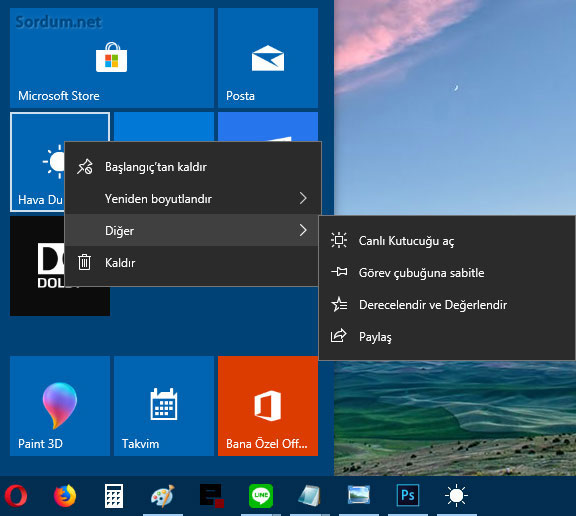The image size is (576, 516).
Task: Click the black square taskbar icon
Action: pyautogui.click(x=212, y=496)
